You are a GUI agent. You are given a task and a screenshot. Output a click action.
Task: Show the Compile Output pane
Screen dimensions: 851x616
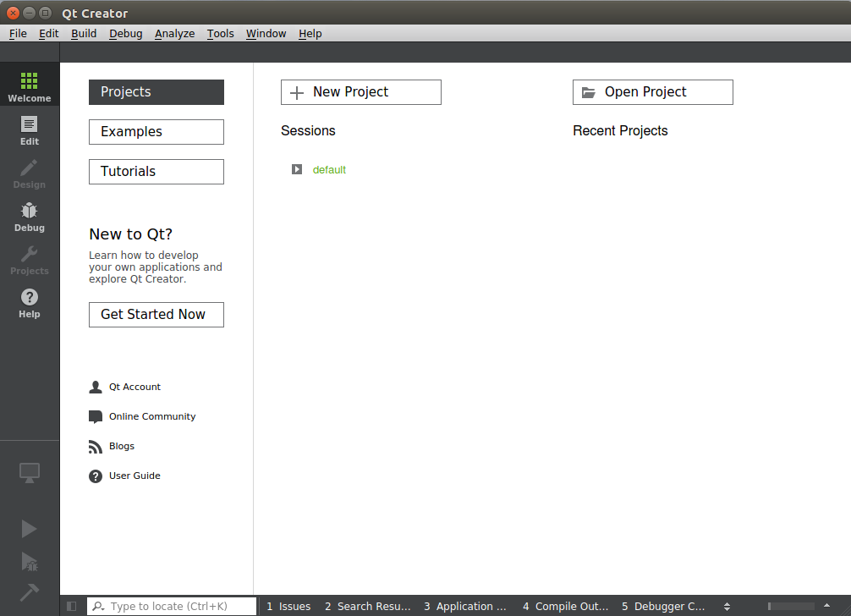(x=566, y=606)
